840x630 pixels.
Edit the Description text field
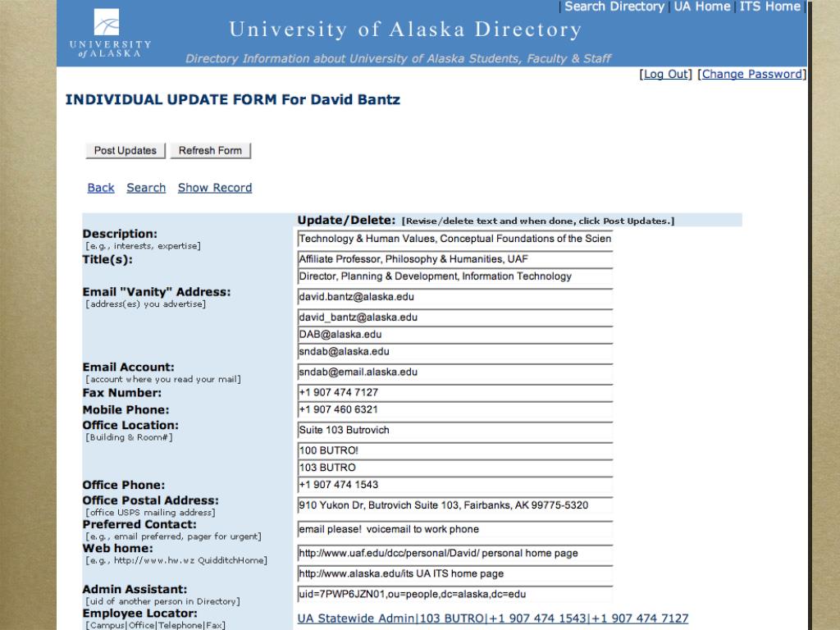tap(454, 239)
